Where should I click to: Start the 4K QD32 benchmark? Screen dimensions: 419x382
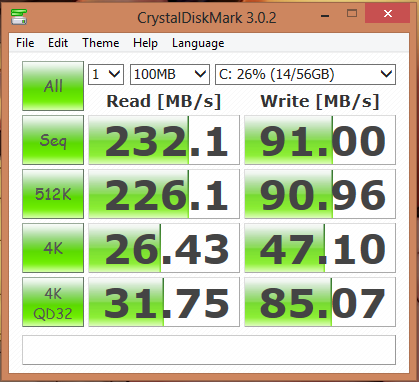coord(53,302)
